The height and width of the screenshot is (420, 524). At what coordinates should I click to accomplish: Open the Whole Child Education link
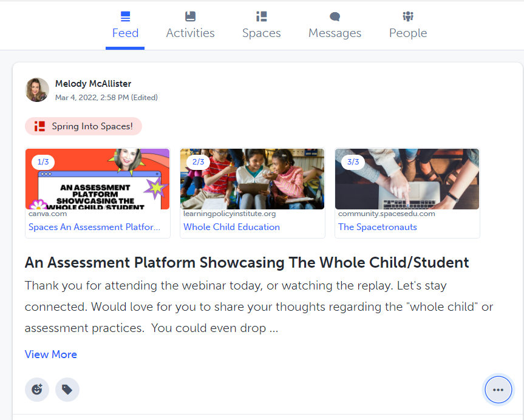[231, 227]
